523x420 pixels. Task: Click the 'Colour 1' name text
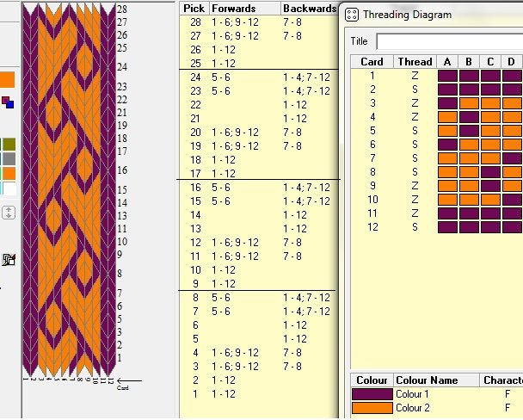tap(413, 394)
